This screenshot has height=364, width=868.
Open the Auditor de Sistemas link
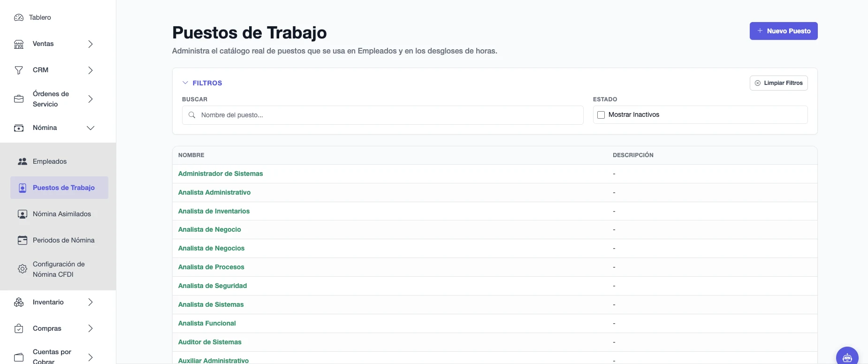pyautogui.click(x=210, y=342)
